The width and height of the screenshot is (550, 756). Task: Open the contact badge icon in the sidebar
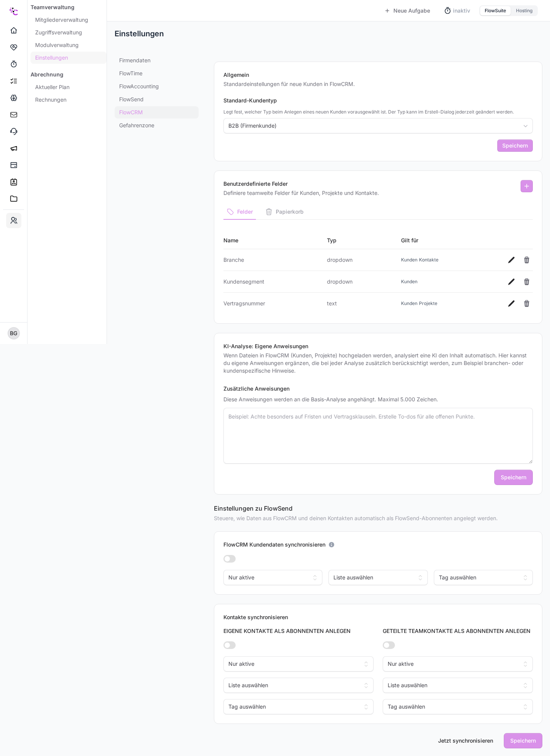14,182
